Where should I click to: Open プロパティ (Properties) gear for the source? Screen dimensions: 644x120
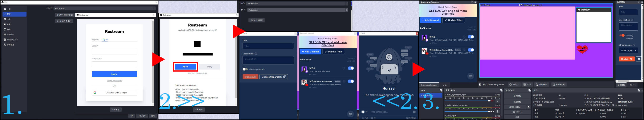click(514, 85)
